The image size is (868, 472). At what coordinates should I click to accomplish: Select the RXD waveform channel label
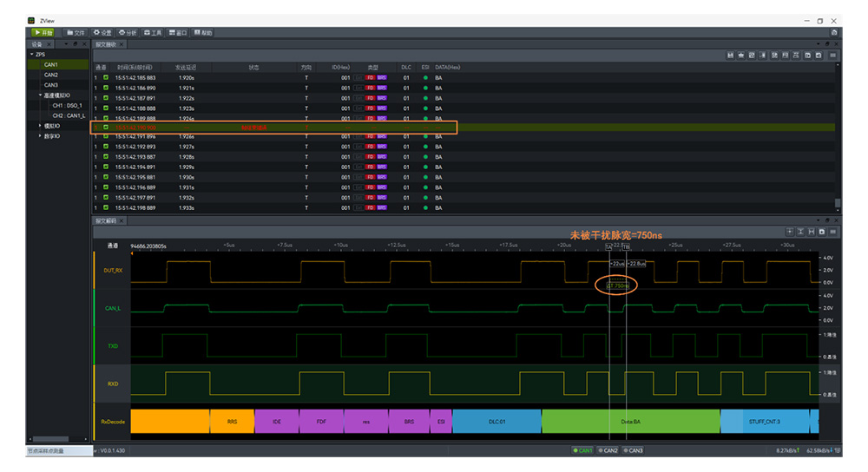tap(113, 383)
